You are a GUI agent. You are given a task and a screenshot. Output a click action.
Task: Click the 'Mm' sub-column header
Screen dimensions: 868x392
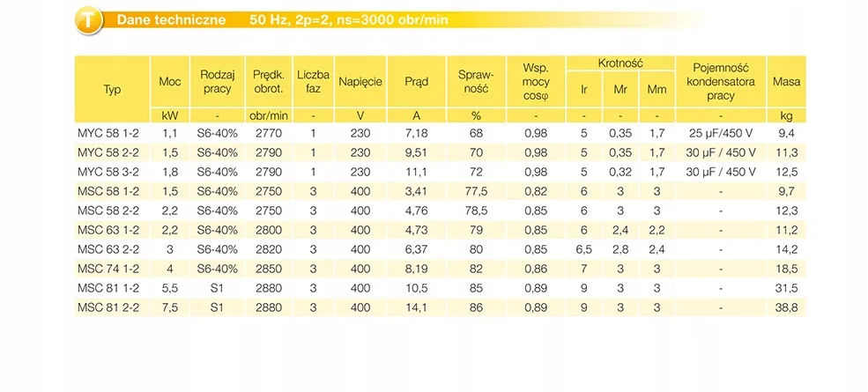point(657,89)
